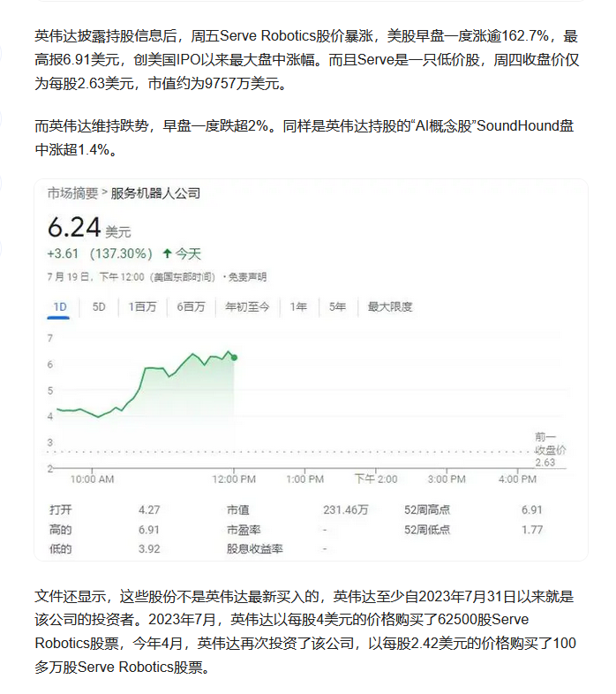Click the 市盈率 label
Screen dimensions: 616x694
[244, 530]
